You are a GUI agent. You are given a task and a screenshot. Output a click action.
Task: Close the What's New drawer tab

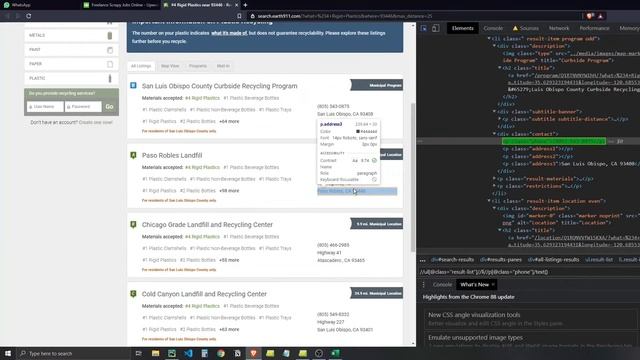click(x=493, y=284)
